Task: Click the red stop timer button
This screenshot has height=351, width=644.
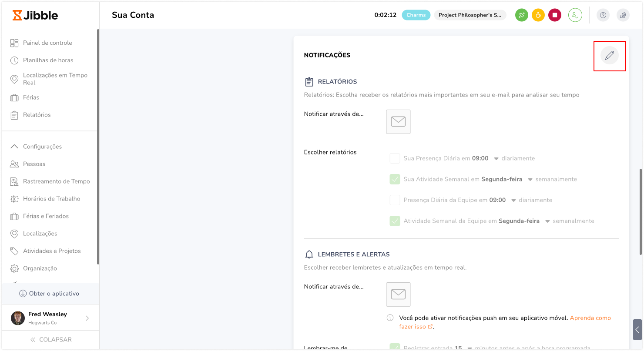Action: click(555, 15)
